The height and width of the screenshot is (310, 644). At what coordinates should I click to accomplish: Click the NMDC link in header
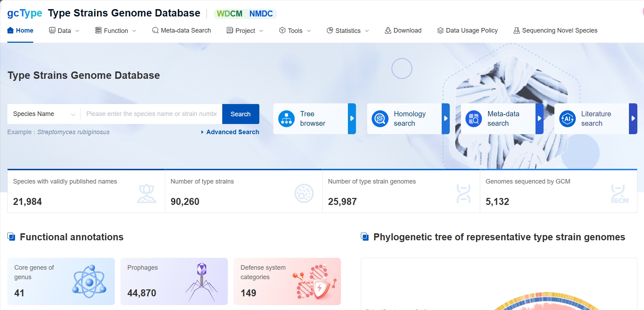(261, 14)
